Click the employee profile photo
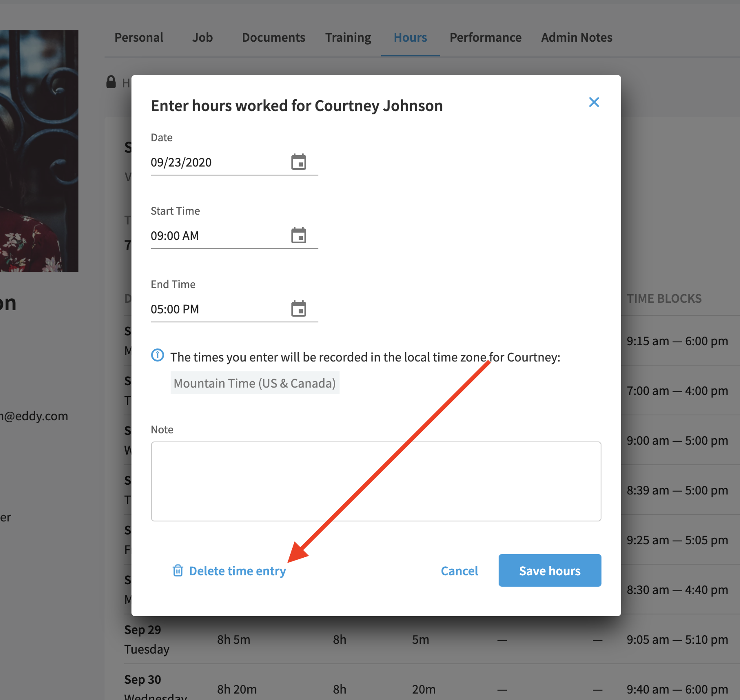This screenshot has width=740, height=700. 39,151
